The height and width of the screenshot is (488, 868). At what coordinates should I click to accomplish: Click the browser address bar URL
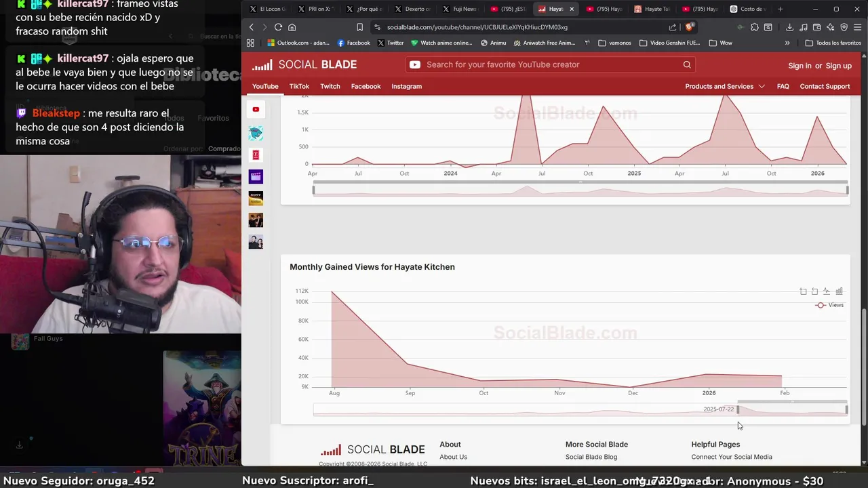pyautogui.click(x=477, y=27)
